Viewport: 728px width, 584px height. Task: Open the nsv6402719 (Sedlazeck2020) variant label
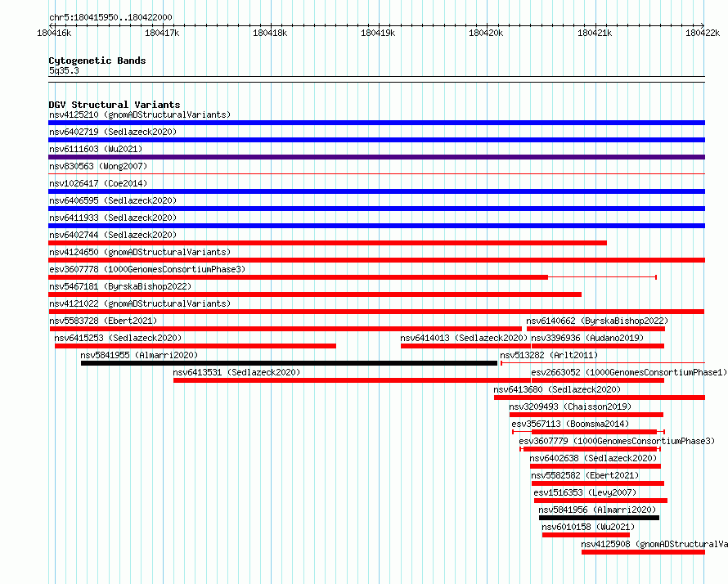(113, 132)
